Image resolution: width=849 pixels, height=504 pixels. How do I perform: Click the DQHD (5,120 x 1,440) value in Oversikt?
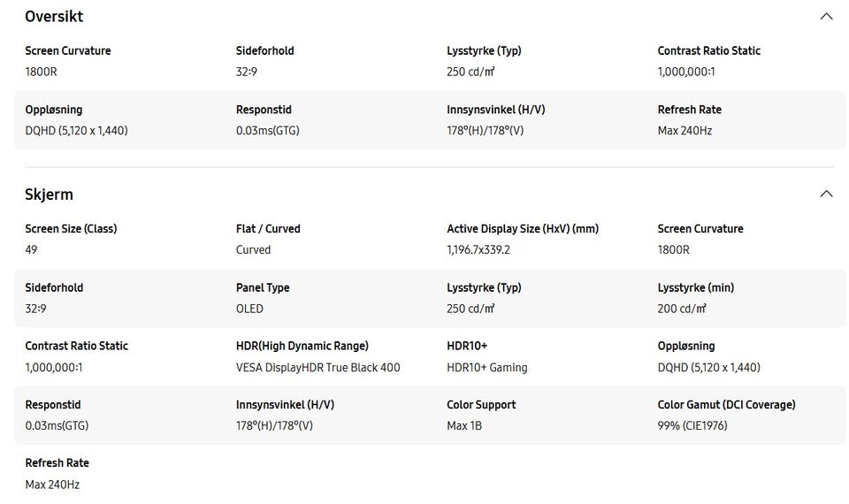[76, 131]
